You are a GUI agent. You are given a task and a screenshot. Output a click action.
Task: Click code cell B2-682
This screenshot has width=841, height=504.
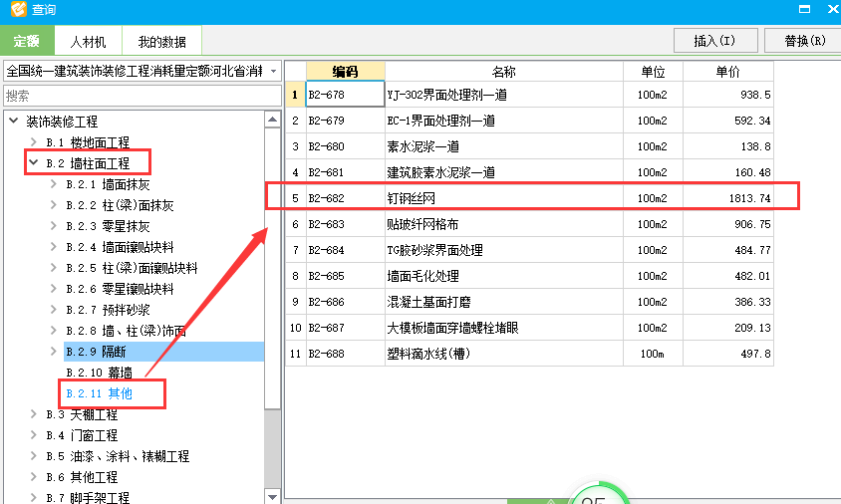(x=346, y=198)
